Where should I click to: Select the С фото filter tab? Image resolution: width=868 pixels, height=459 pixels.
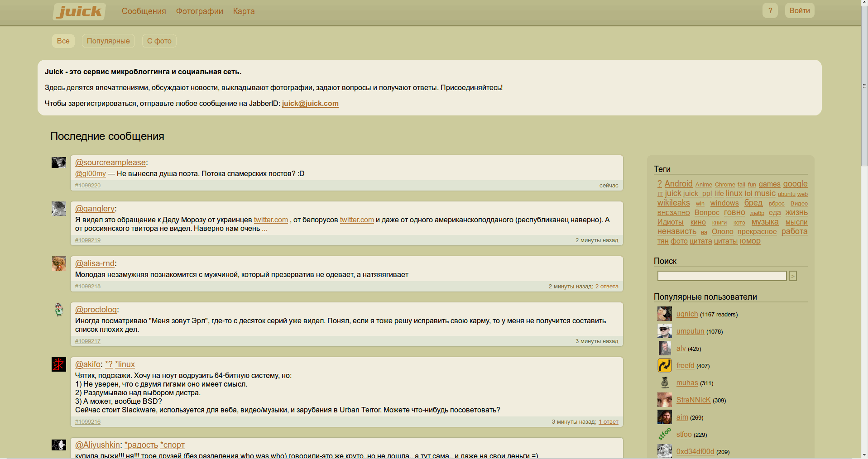(159, 41)
